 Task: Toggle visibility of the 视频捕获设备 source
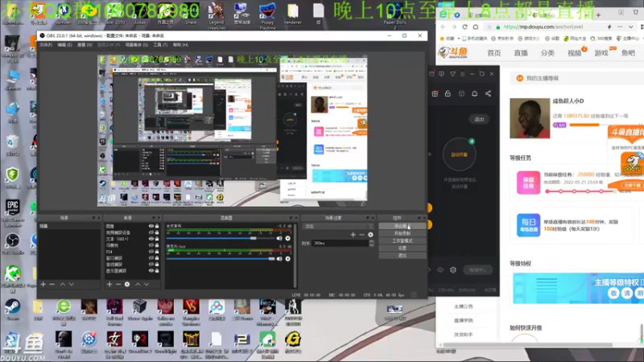pyautogui.click(x=151, y=232)
